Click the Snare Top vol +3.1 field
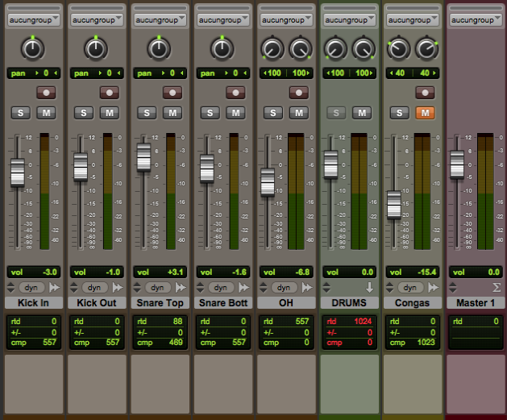The height and width of the screenshot is (420, 507). pyautogui.click(x=160, y=272)
